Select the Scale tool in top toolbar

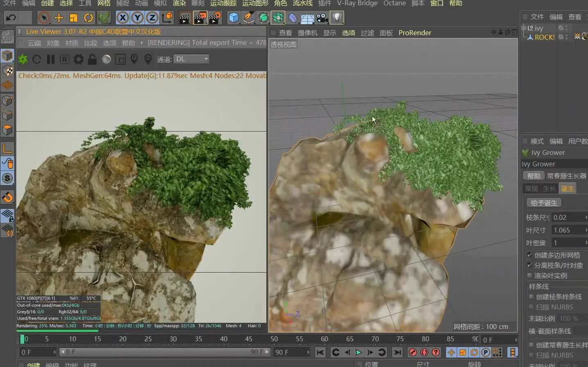click(74, 18)
